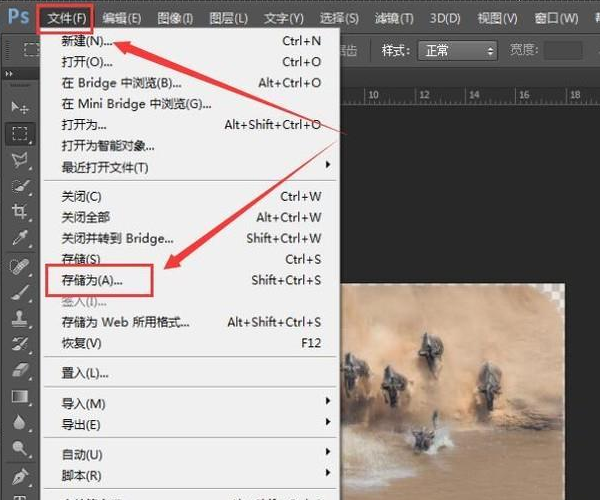Open the 图层(L) menu
The height and width of the screenshot is (500, 600).
tap(228, 18)
